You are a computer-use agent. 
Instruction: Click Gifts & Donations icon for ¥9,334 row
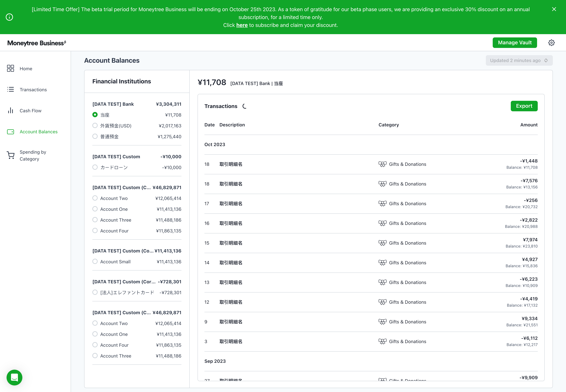(382, 322)
